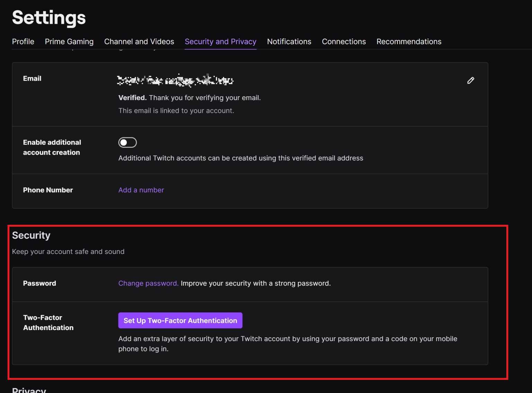Click the pencil icon to edit email
This screenshot has width=532, height=393.
pyautogui.click(x=470, y=80)
